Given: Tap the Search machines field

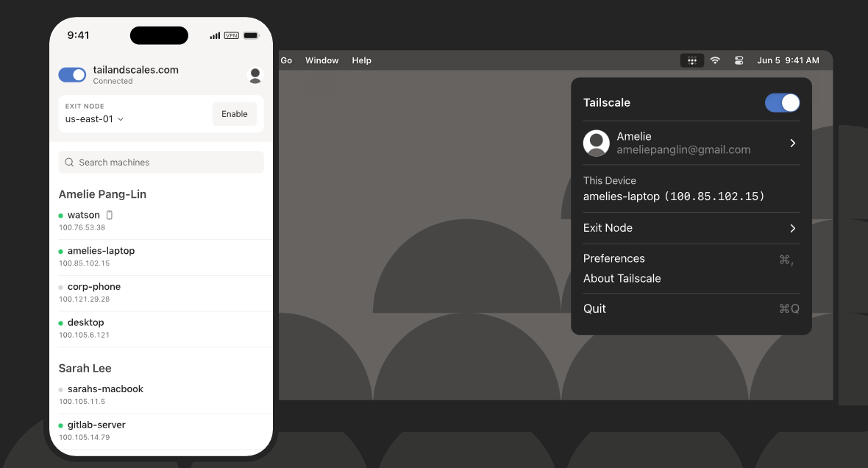Looking at the screenshot, I should point(161,163).
